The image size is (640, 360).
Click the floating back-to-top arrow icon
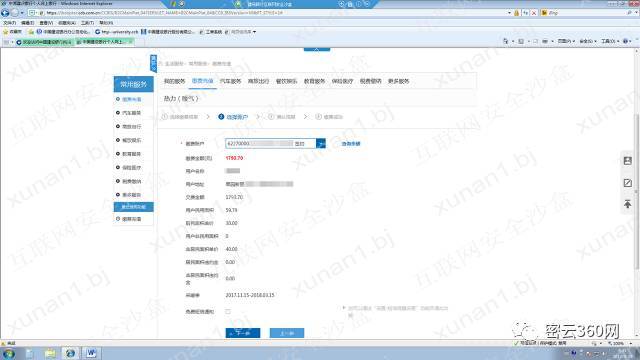(628, 204)
